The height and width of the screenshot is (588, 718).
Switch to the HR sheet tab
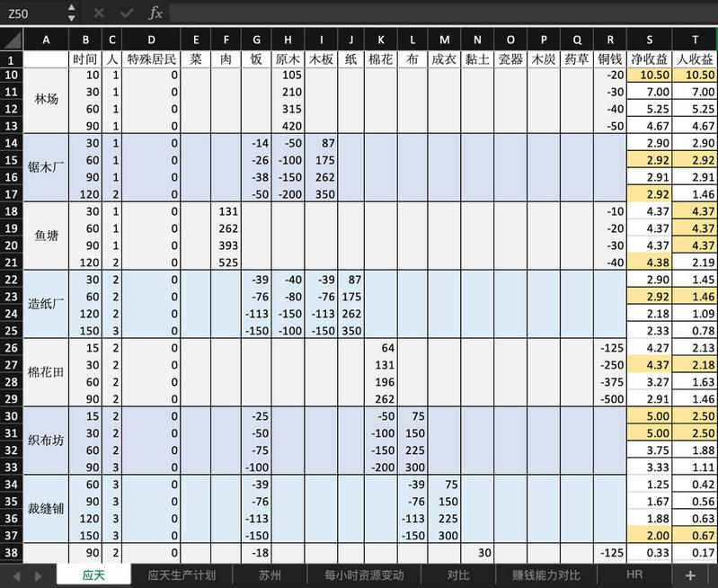coord(634,575)
